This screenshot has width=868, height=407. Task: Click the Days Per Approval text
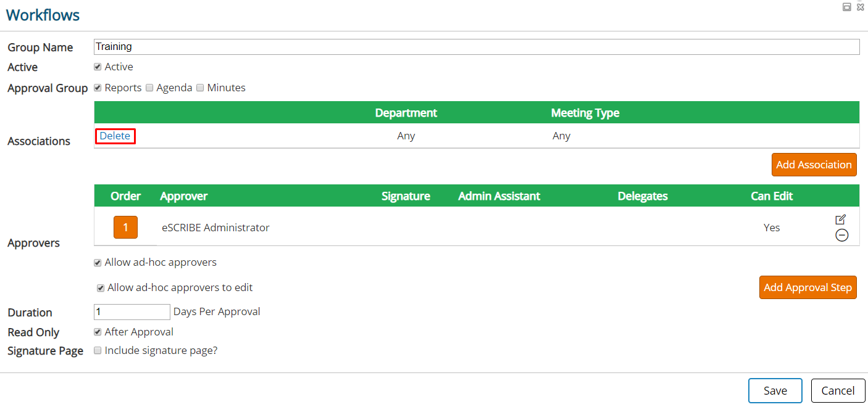click(x=217, y=311)
